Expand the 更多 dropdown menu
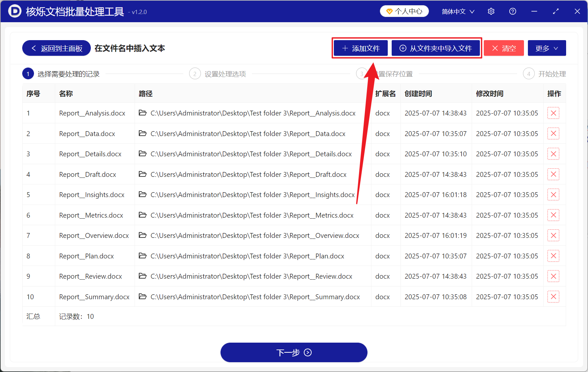 click(x=547, y=48)
